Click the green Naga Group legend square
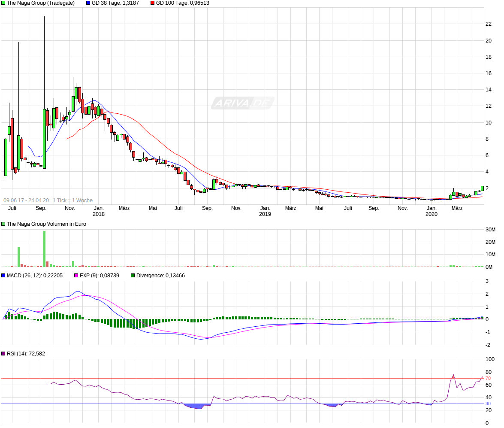The height and width of the screenshot is (428, 504). 3,3
